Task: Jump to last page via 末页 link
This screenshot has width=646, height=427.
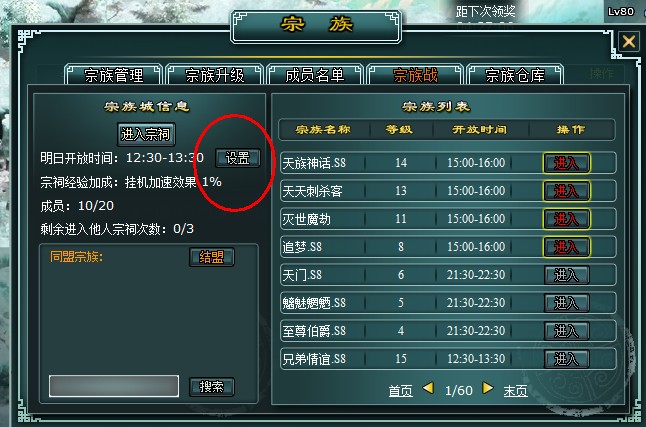Action: [x=515, y=390]
